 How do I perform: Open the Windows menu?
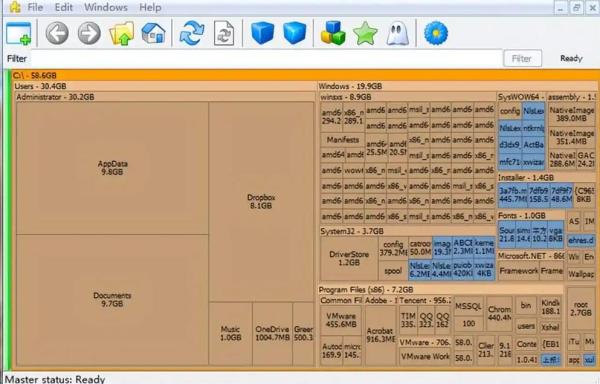106,7
